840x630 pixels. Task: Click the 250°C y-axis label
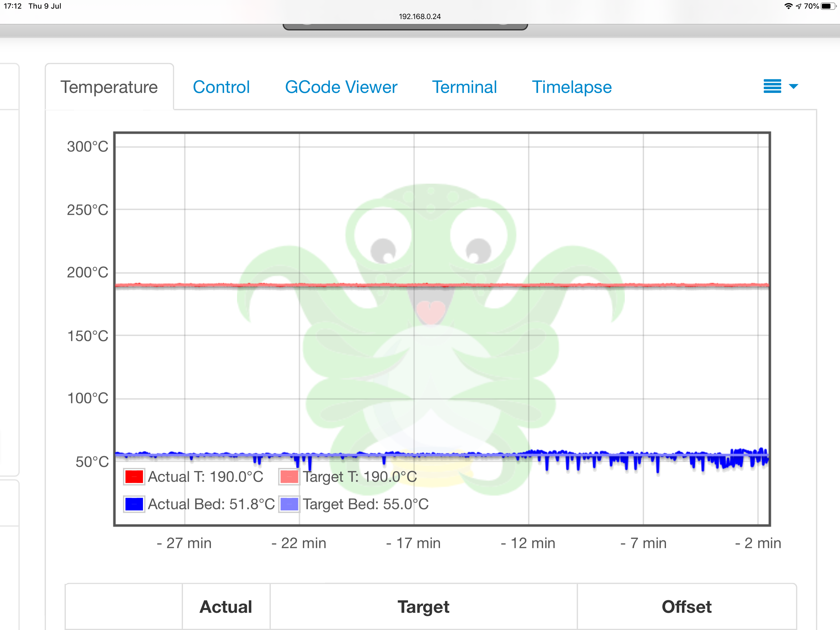coord(88,210)
